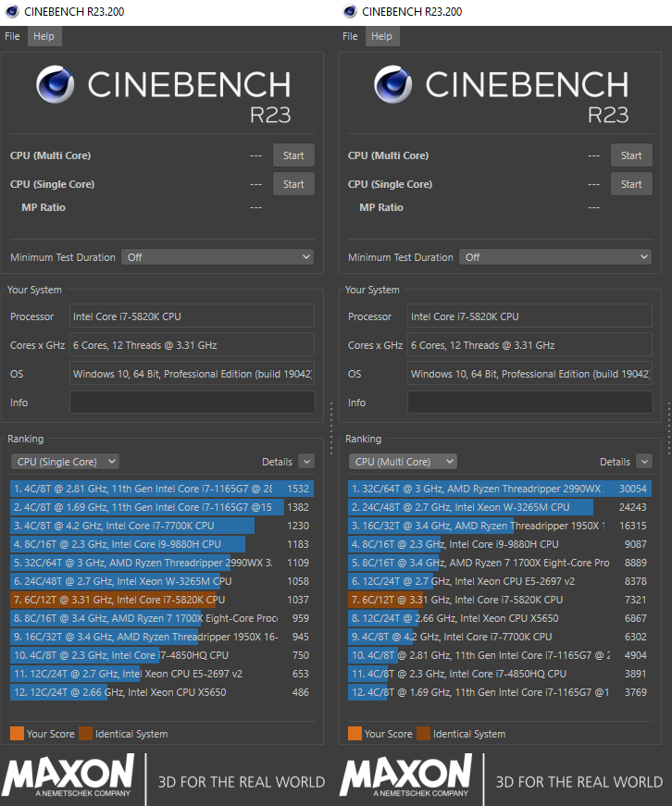Open Help menu in left window
Viewport: 672px width, 806px height.
pyautogui.click(x=44, y=36)
